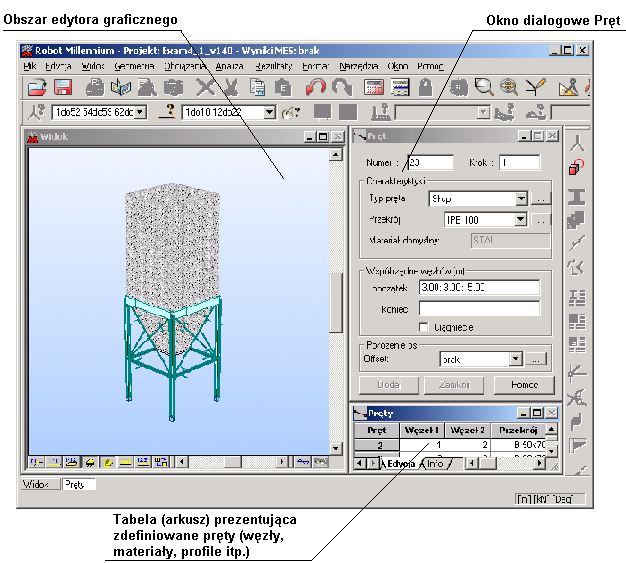Click vertical scrollbar in Widok window
626x563 pixels.
[x=336, y=301]
